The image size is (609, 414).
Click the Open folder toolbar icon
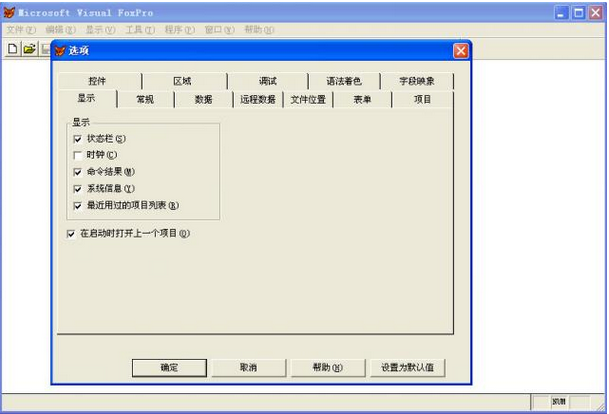click(29, 49)
